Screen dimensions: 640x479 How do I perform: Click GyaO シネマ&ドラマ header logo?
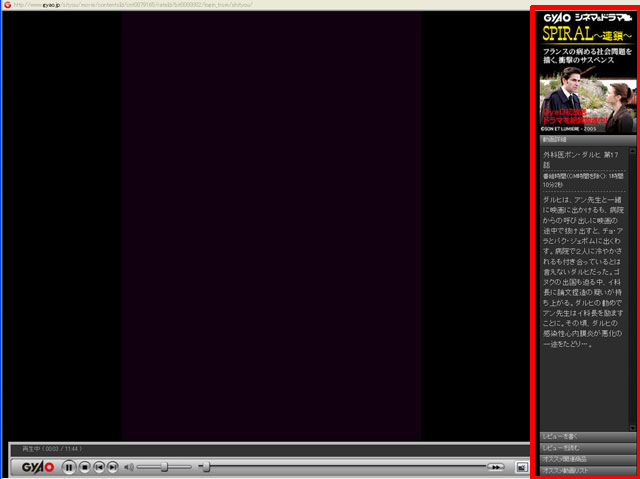[x=587, y=18]
